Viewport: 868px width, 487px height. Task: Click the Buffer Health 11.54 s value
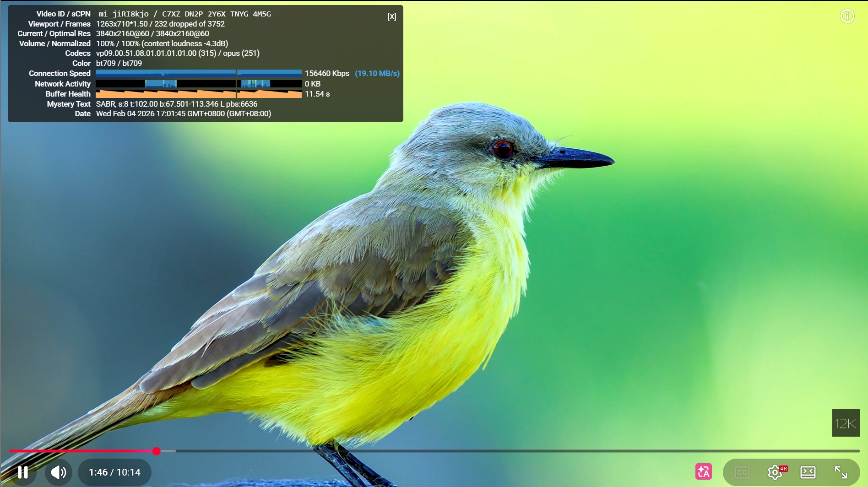[x=317, y=94]
